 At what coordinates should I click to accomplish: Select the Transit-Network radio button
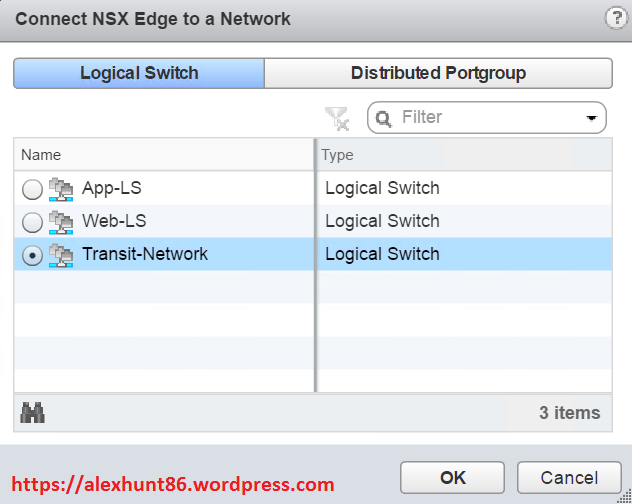point(32,255)
